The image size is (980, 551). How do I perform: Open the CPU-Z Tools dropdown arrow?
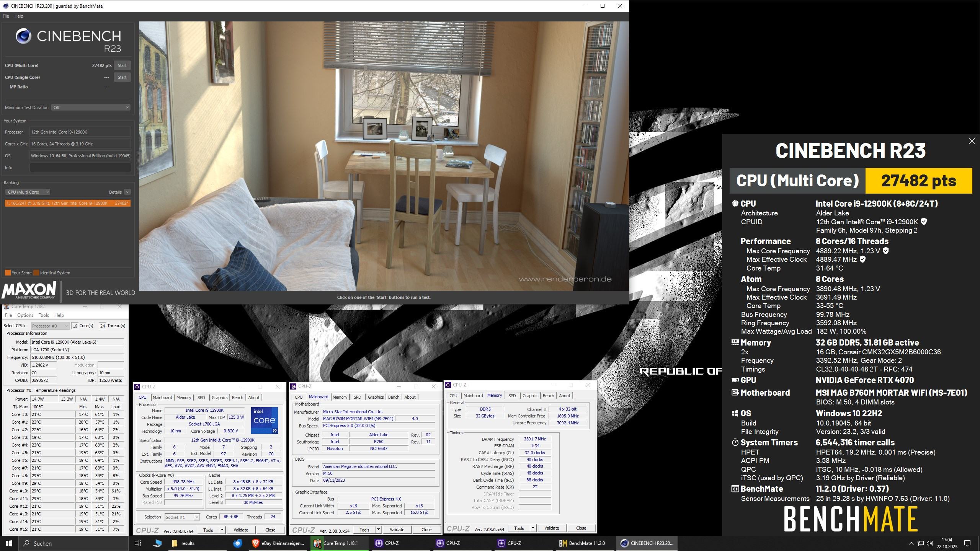pos(222,530)
